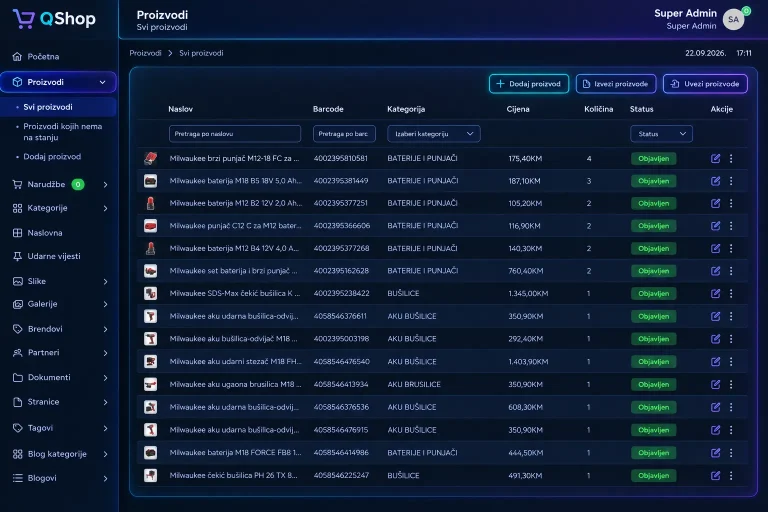The height and width of the screenshot is (512, 768).
Task: Expand the Kategorije sidebar menu
Action: coord(105,208)
